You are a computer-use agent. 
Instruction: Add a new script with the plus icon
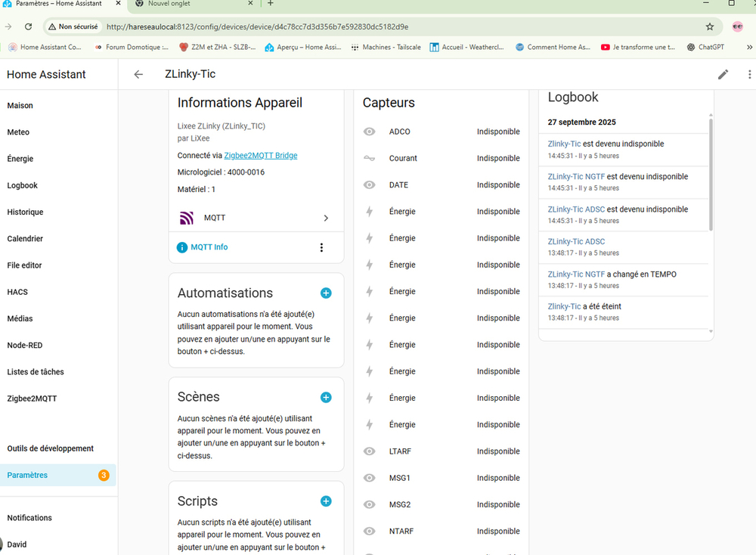[326, 501]
